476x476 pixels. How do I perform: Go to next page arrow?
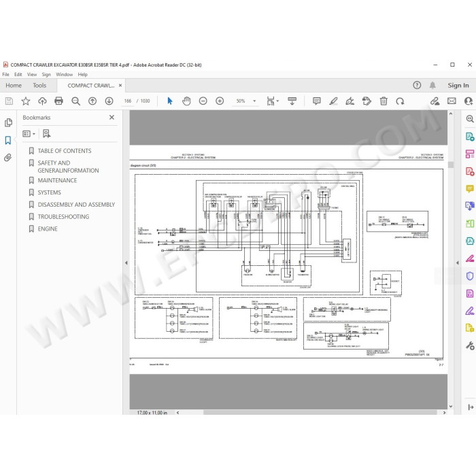click(x=109, y=101)
